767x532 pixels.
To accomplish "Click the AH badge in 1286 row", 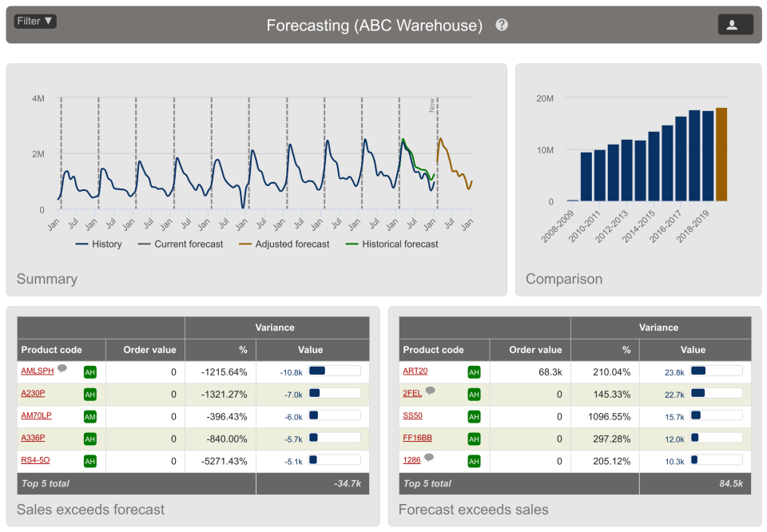I will click(x=474, y=461).
